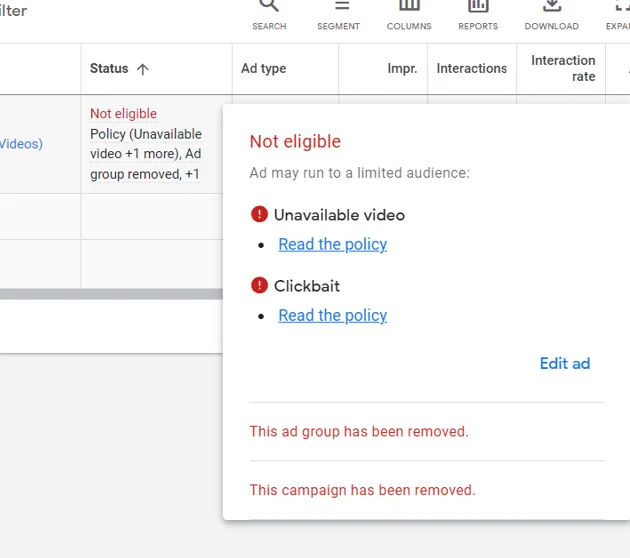Click the Status column header

[109, 68]
